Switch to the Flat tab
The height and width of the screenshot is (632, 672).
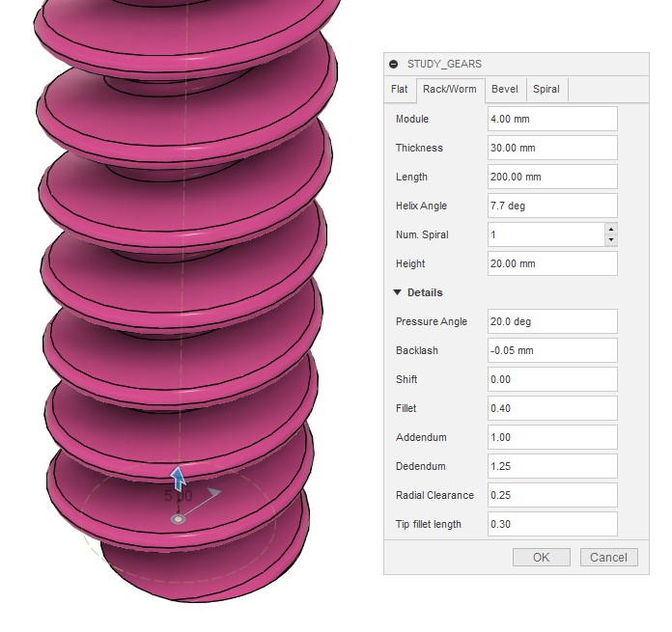tap(399, 90)
